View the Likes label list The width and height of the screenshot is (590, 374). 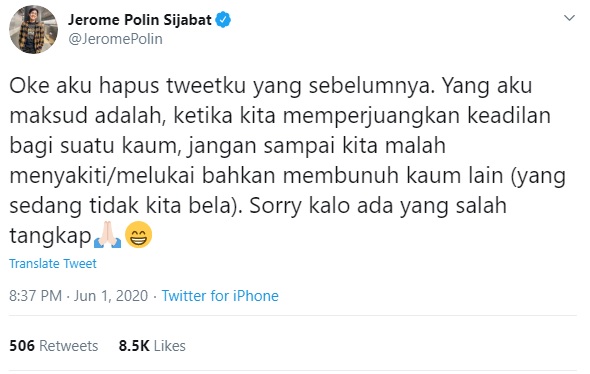[x=169, y=346]
